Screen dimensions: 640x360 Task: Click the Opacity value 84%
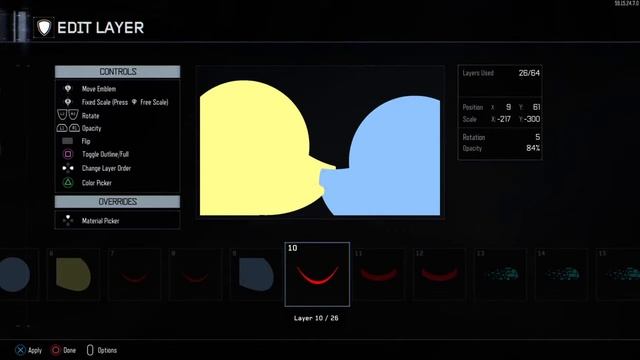(x=533, y=148)
